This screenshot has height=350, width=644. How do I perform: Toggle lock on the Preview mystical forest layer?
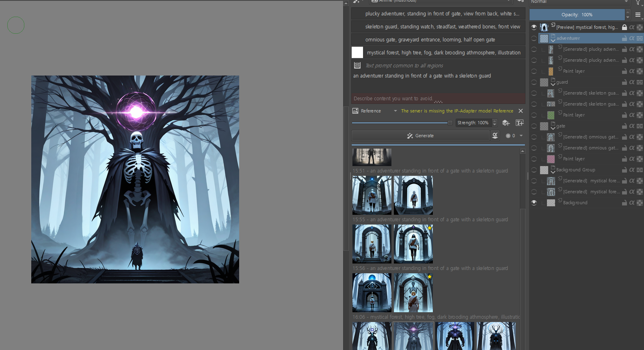[625, 27]
